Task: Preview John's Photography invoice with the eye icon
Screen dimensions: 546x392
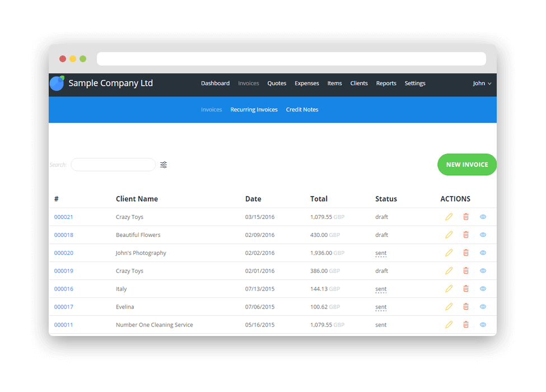Action: point(483,253)
